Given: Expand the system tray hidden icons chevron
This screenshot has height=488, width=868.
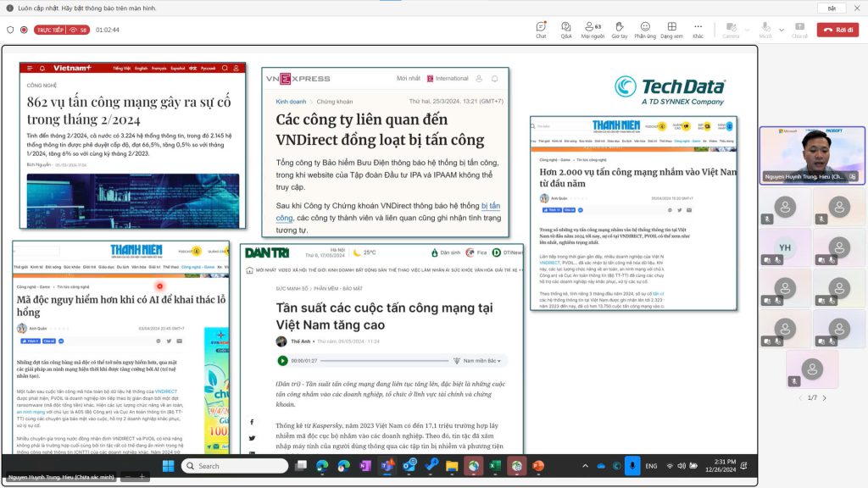Looking at the screenshot, I should coord(585,466).
